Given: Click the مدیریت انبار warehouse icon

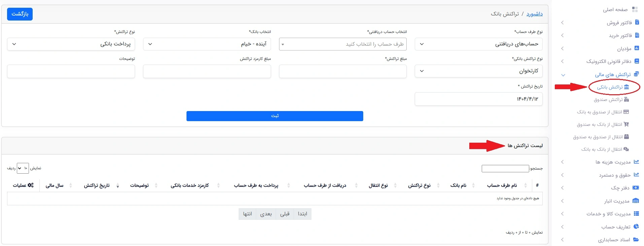Looking at the screenshot, I should point(636,201).
